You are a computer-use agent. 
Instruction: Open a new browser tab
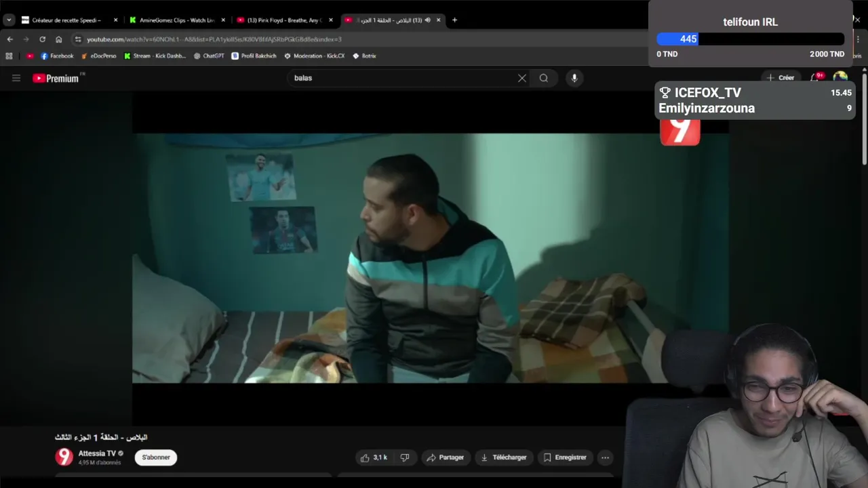coord(454,20)
